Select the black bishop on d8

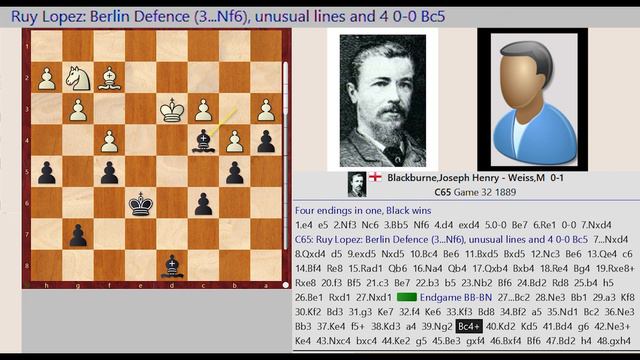click(x=172, y=266)
